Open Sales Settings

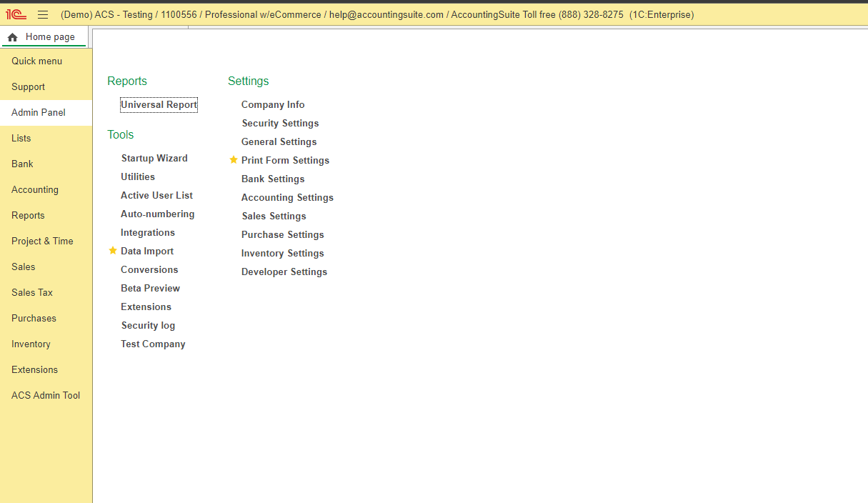pyautogui.click(x=274, y=216)
